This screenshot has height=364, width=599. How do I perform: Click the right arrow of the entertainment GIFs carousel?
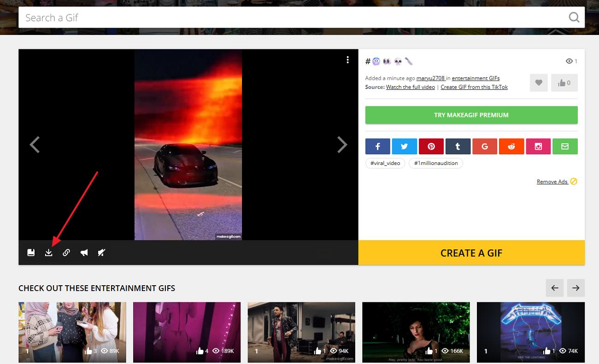click(576, 288)
